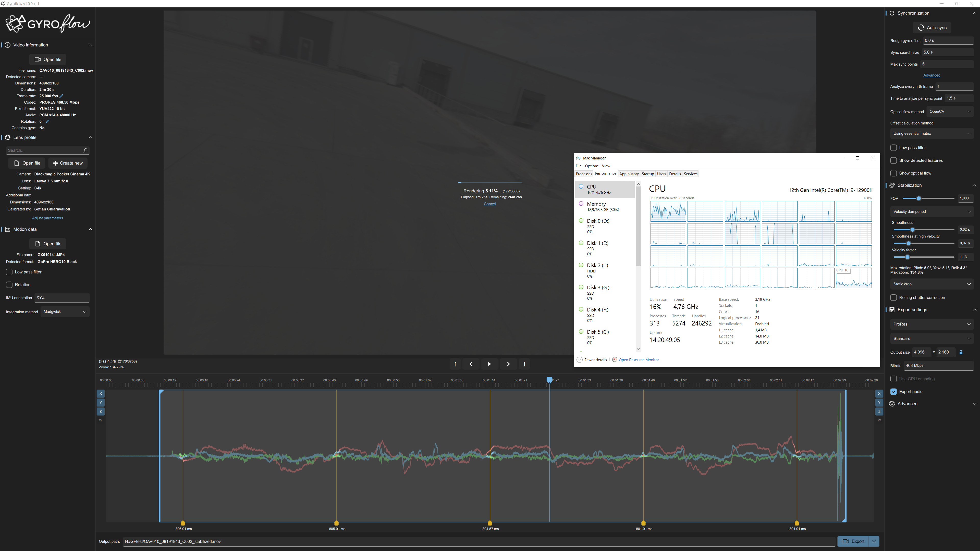Toggle left Z axis gyro chart button
The image size is (980, 551).
[x=101, y=411]
